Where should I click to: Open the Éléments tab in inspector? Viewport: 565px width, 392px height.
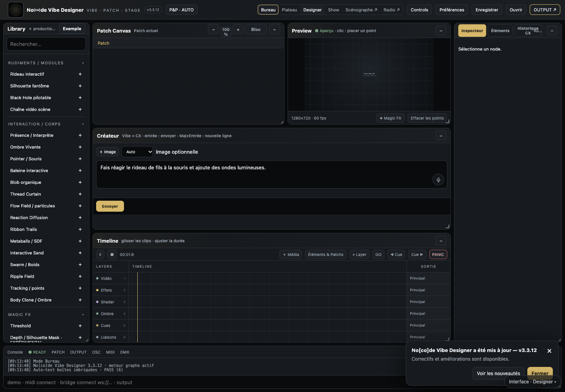[500, 31]
